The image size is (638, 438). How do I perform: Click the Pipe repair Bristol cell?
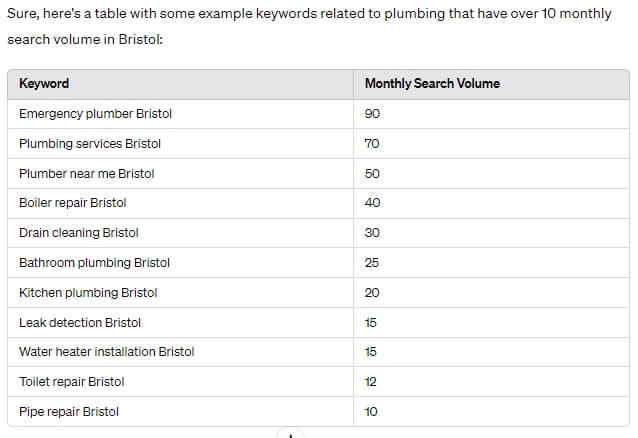pyautogui.click(x=69, y=412)
